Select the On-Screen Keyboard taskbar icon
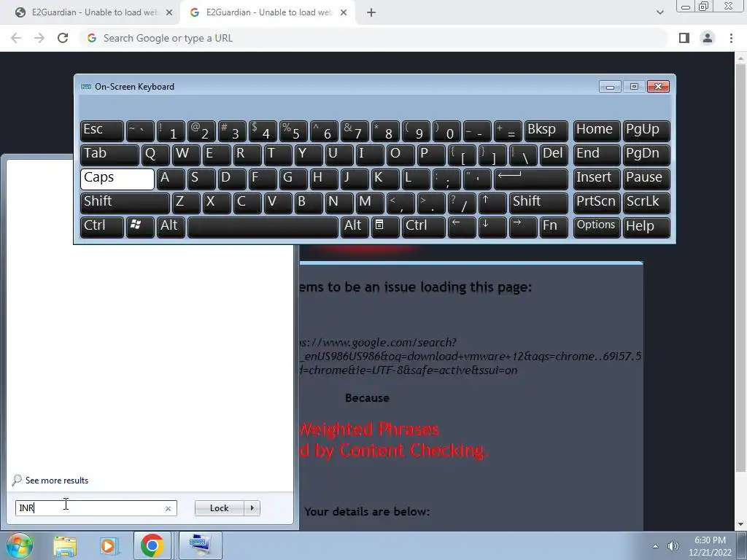Screen dimensions: 747x560 point(200,546)
